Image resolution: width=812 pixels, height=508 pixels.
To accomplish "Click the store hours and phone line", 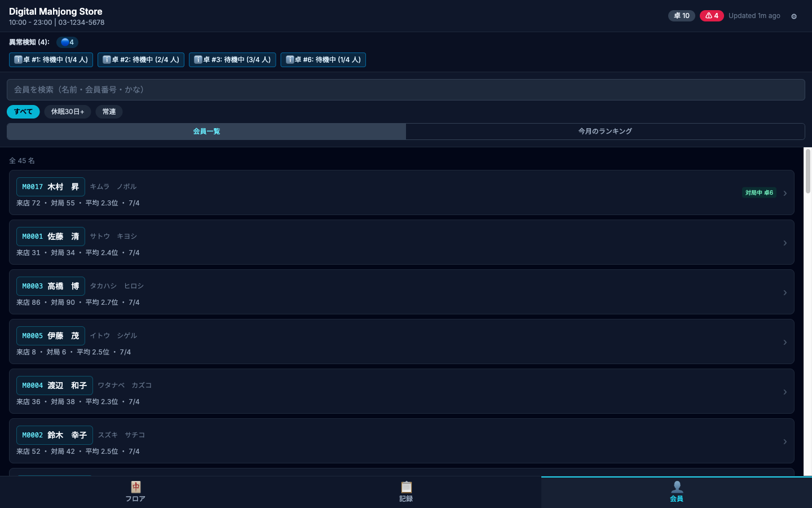I will tap(56, 23).
